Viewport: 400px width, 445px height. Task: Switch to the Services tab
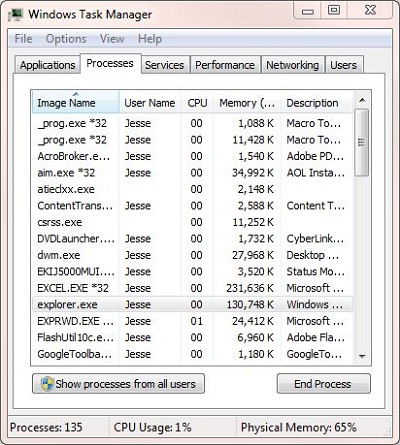pyautogui.click(x=164, y=65)
